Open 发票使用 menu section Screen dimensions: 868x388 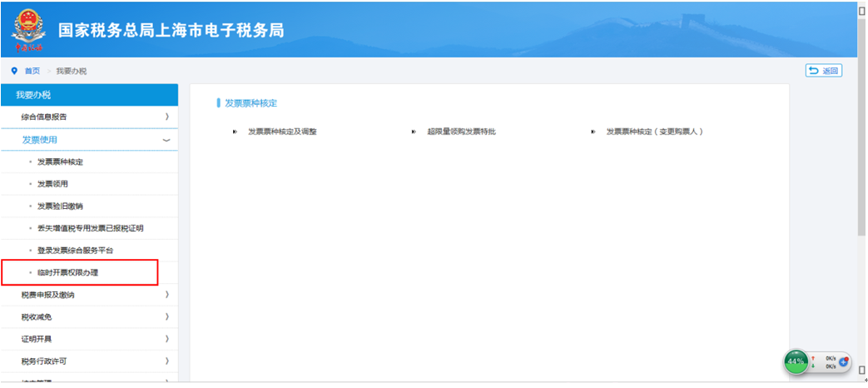click(89, 140)
